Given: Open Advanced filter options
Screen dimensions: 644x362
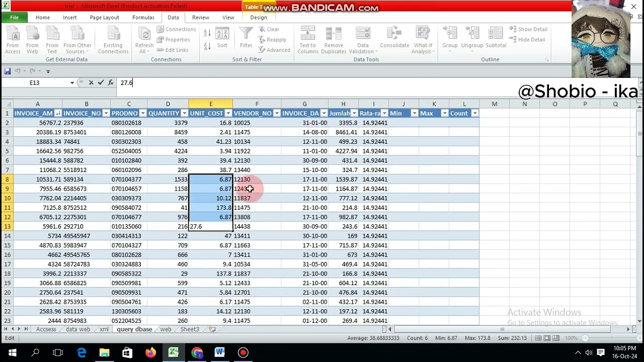Looking at the screenshot, I should [274, 50].
